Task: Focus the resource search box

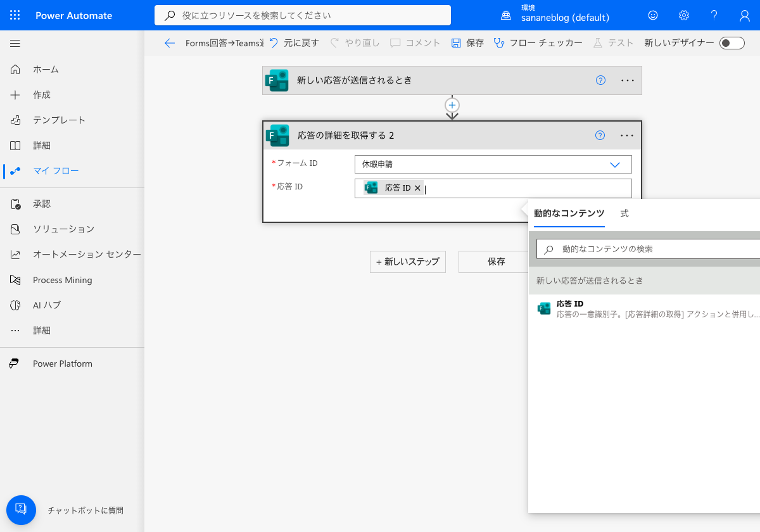Action: pos(303,15)
